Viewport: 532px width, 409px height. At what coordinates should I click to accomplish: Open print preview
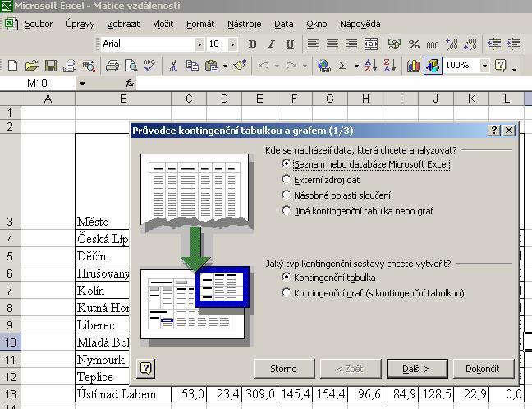[131, 66]
